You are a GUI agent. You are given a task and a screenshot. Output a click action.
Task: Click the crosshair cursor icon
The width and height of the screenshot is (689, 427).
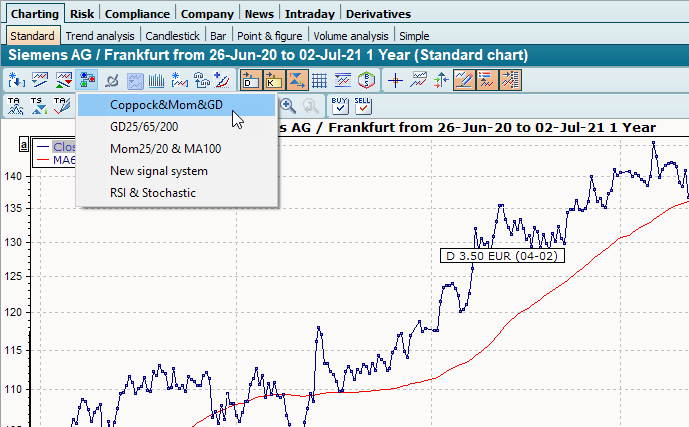(396, 80)
